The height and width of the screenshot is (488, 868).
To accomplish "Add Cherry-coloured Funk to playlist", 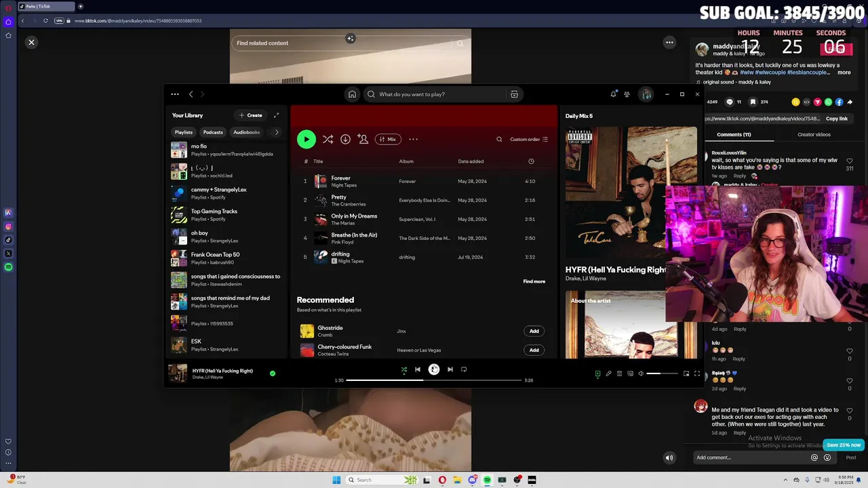I will (534, 350).
